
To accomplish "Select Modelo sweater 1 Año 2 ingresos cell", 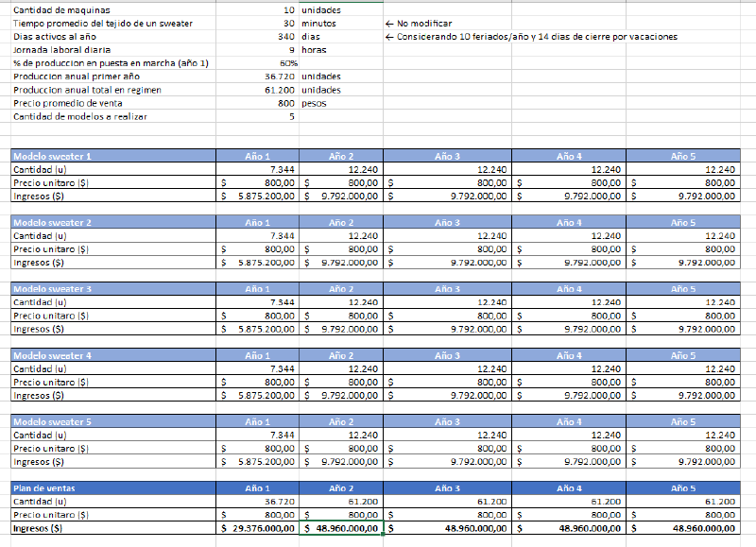I will (x=341, y=197).
